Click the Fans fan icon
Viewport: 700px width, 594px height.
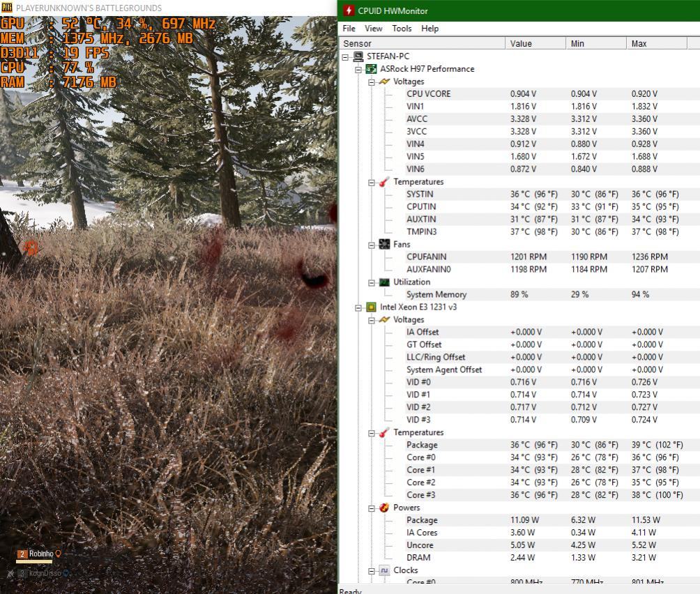click(384, 244)
